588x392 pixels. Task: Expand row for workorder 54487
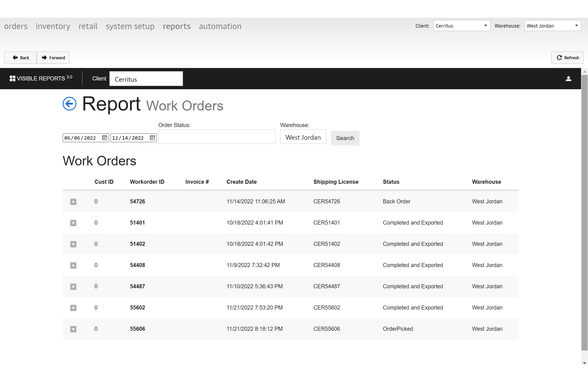coord(73,286)
